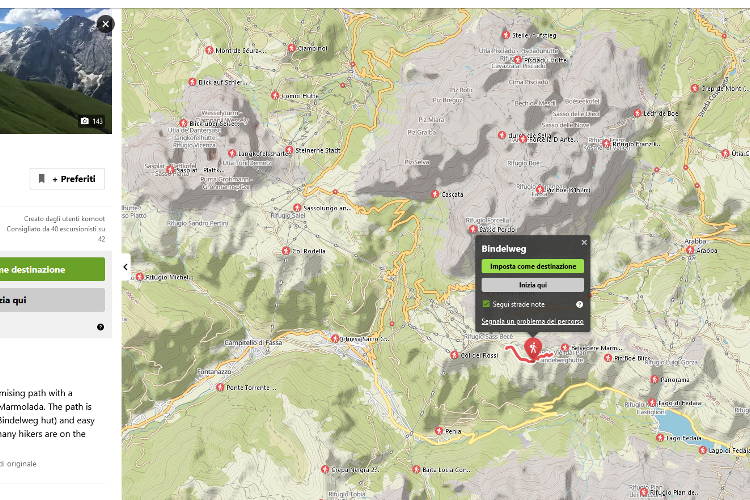Open the mountain photo thumbnail
Image resolution: width=750 pixels, height=500 pixels.
pyautogui.click(x=56, y=71)
